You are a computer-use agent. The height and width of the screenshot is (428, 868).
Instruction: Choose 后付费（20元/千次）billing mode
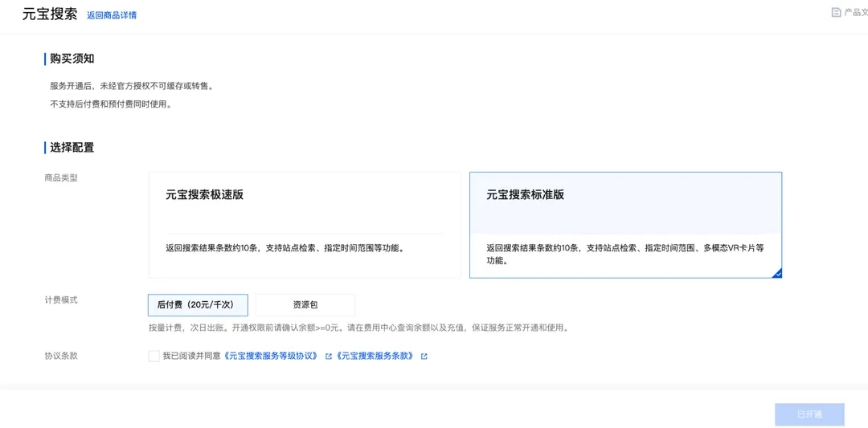click(x=199, y=304)
